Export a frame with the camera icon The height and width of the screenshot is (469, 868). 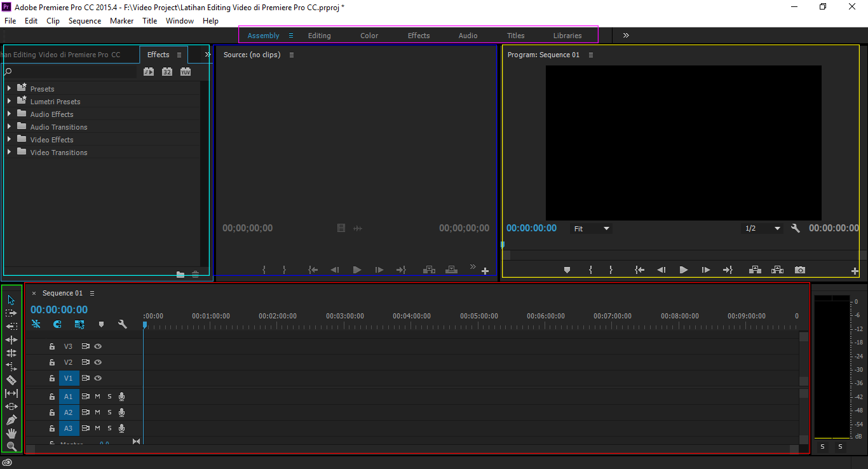click(x=800, y=270)
